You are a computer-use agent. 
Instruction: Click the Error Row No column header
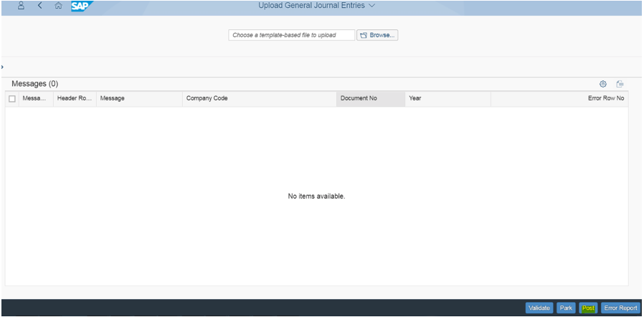tap(559, 98)
